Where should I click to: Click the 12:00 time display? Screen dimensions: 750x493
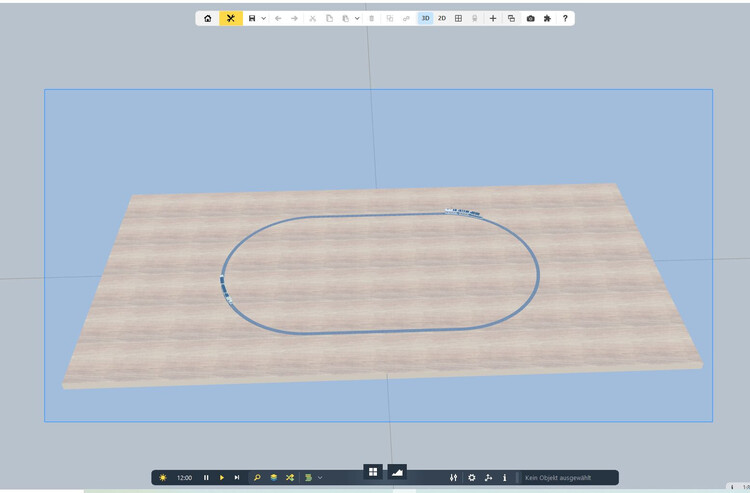pyautogui.click(x=184, y=478)
